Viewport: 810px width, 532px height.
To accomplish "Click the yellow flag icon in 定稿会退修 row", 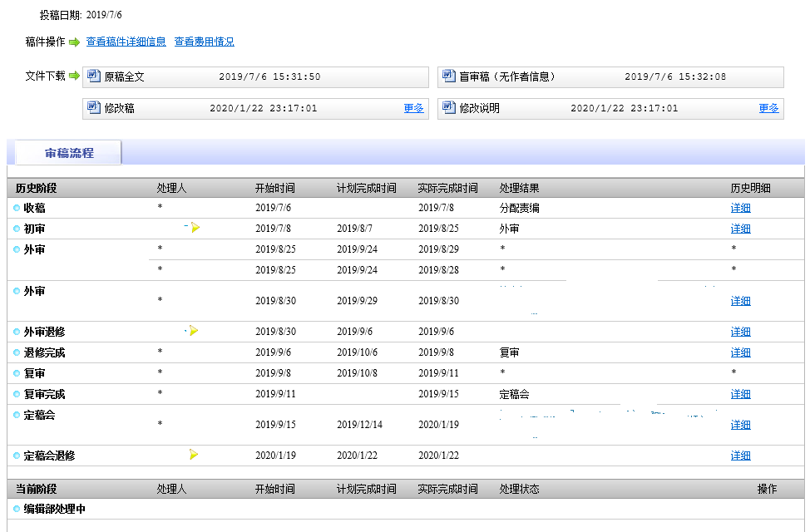I will (x=194, y=455).
